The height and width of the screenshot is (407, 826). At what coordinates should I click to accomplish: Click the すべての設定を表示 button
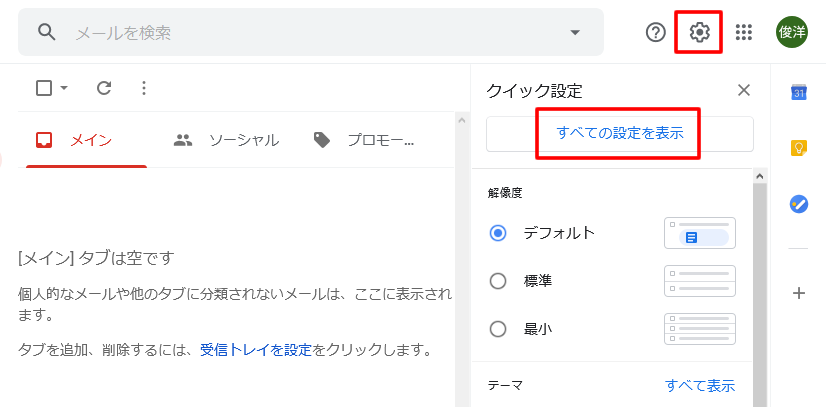620,133
